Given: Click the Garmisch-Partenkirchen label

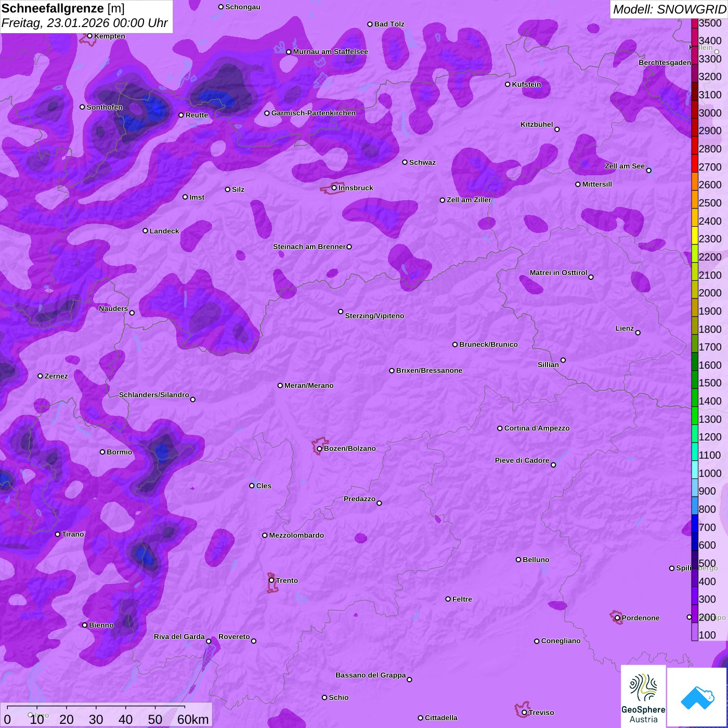Looking at the screenshot, I should [314, 113].
